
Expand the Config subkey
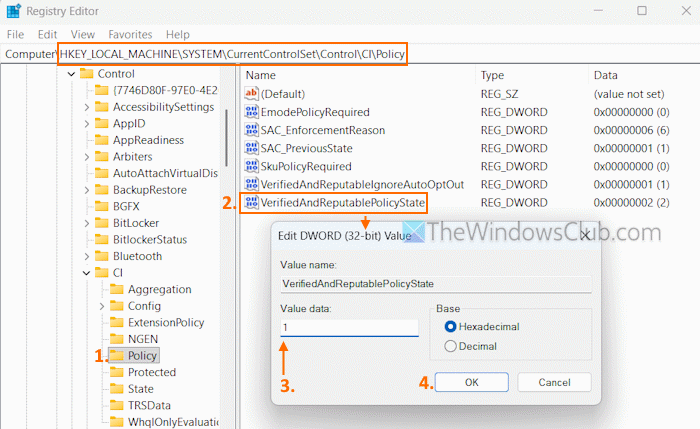tap(102, 306)
